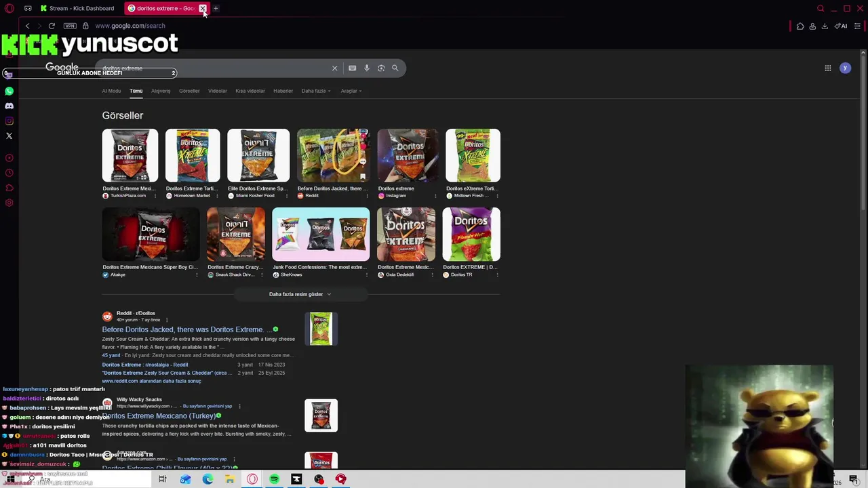
Task: Open File Explorer from taskbar
Action: (x=230, y=479)
